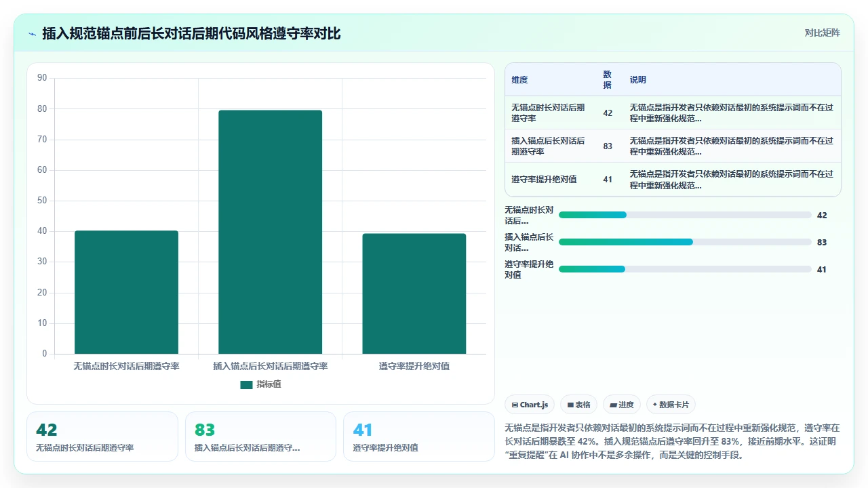The image size is (868, 488).
Task: Click the 数据 column header
Action: [x=607, y=79]
